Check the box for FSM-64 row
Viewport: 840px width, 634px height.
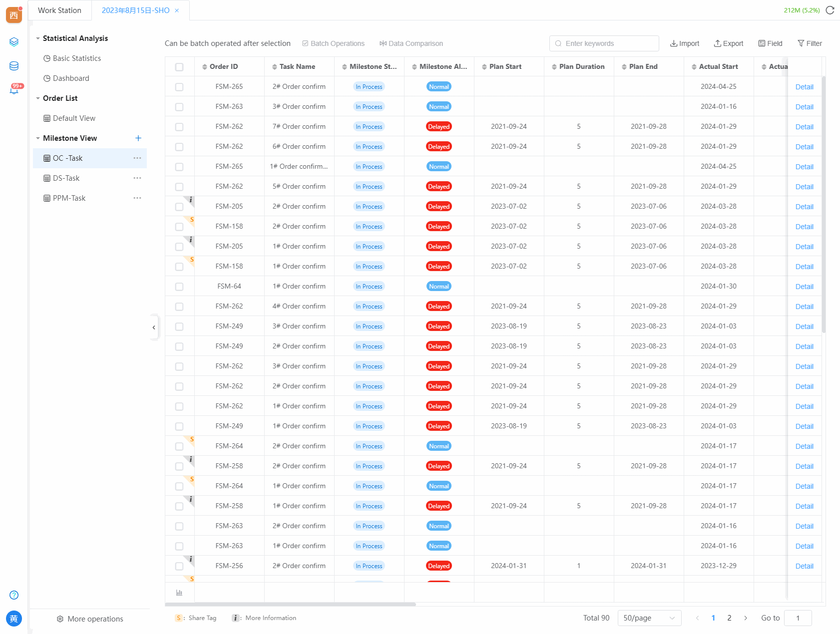179,287
